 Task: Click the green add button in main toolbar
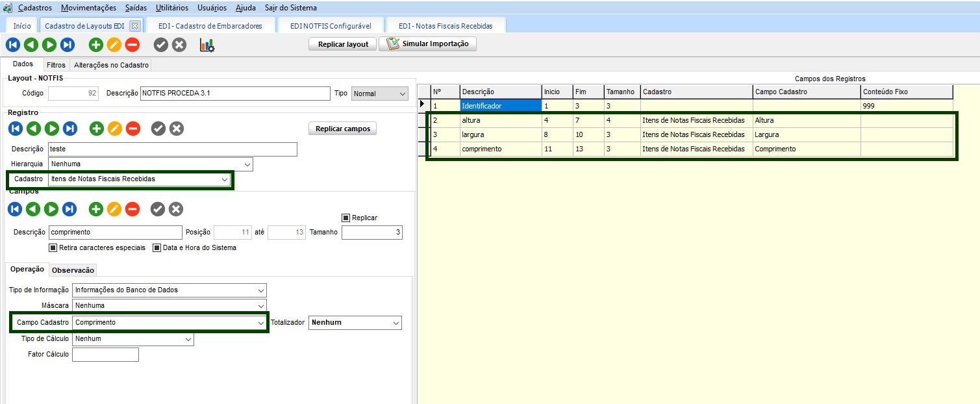point(96,45)
